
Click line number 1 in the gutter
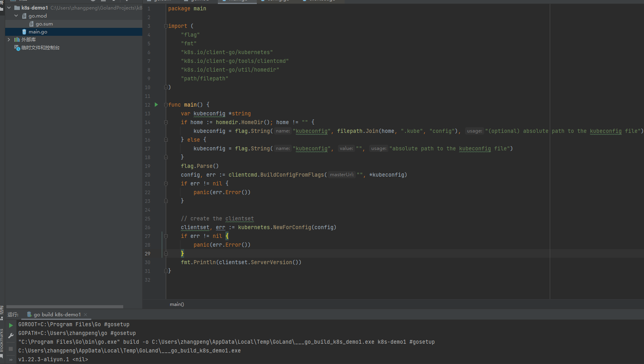(x=149, y=8)
